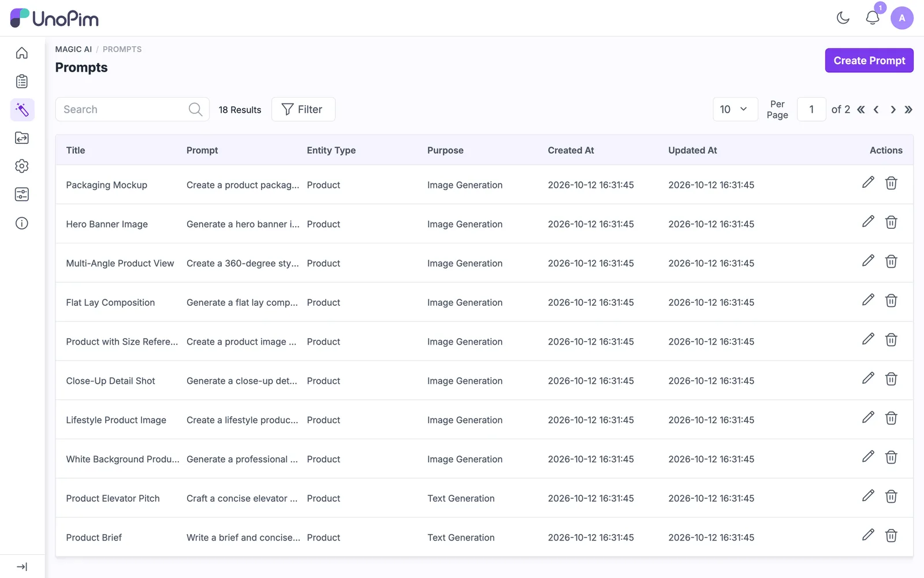Go to the next page chevron
The image size is (924, 578).
[893, 110]
